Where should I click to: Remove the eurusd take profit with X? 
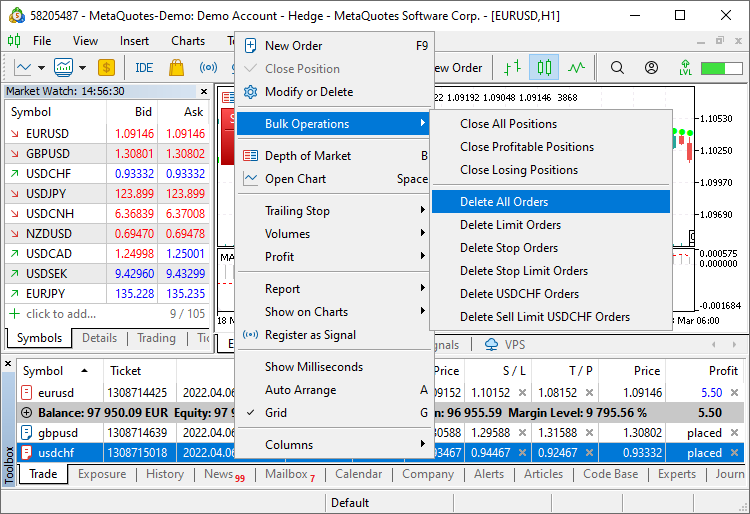coord(590,393)
